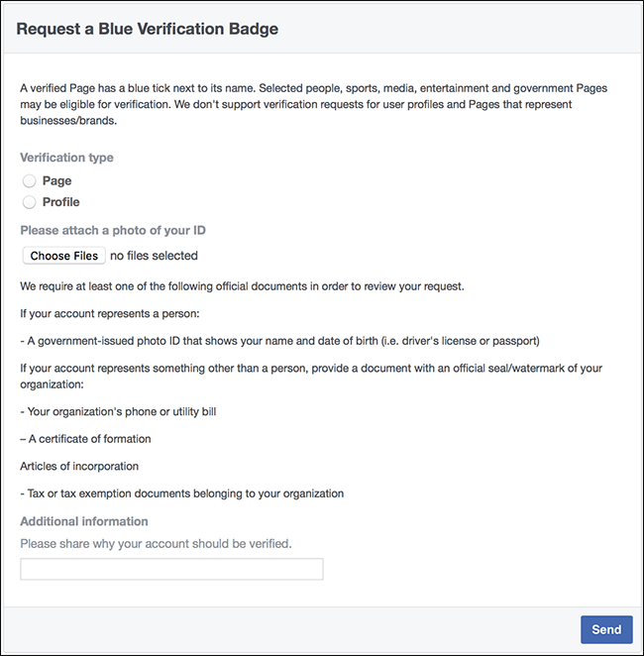Click the "A certificate of formation" line
This screenshot has width=644, height=656.
(85, 439)
